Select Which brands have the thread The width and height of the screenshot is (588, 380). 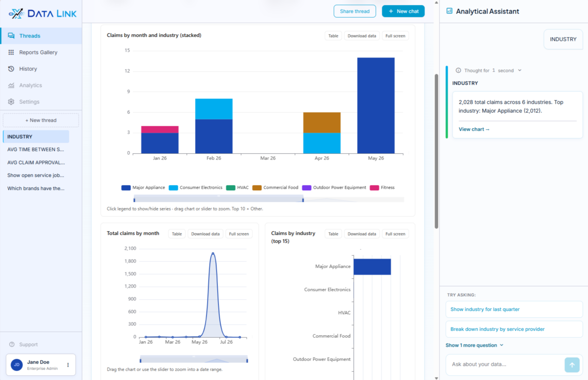36,188
